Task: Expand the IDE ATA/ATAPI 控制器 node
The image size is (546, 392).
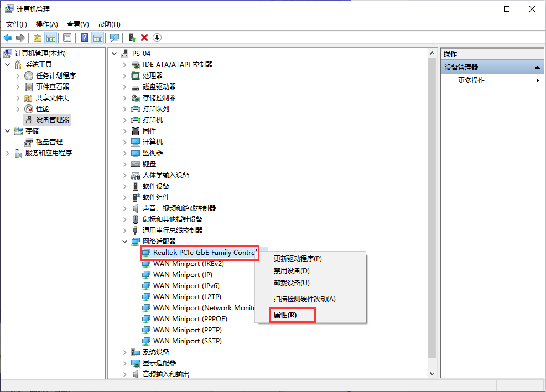Action: (124, 65)
